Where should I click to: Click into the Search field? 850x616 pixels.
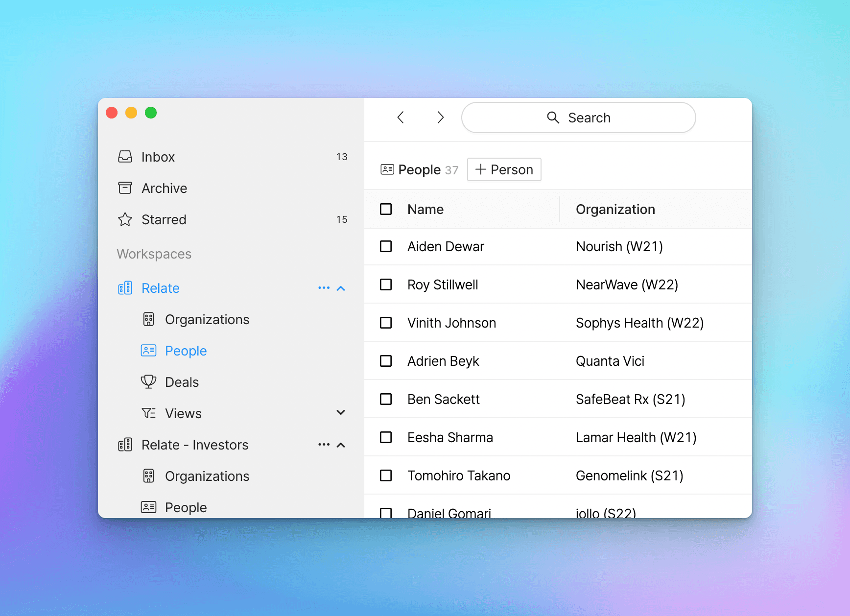tap(578, 118)
